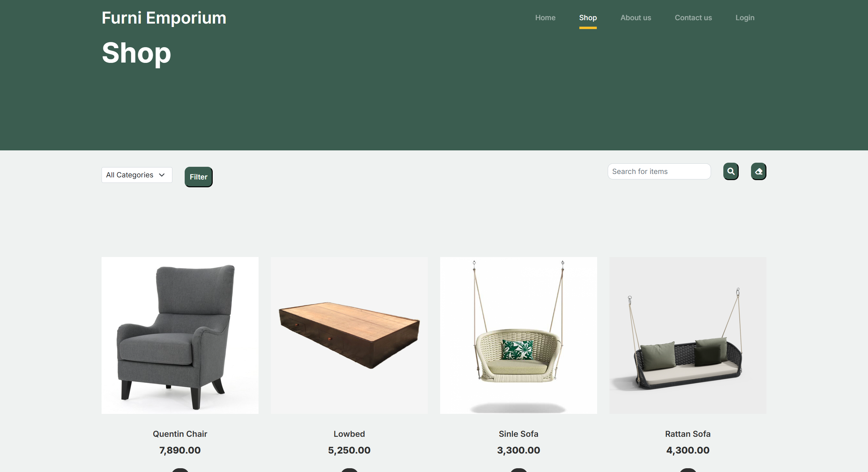
Task: Go to the Home nav item
Action: pyautogui.click(x=545, y=17)
